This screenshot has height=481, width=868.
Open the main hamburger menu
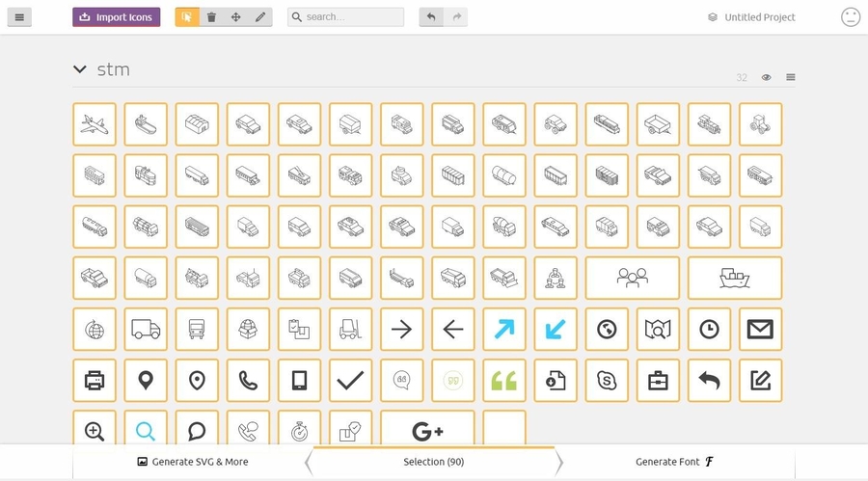click(x=19, y=17)
